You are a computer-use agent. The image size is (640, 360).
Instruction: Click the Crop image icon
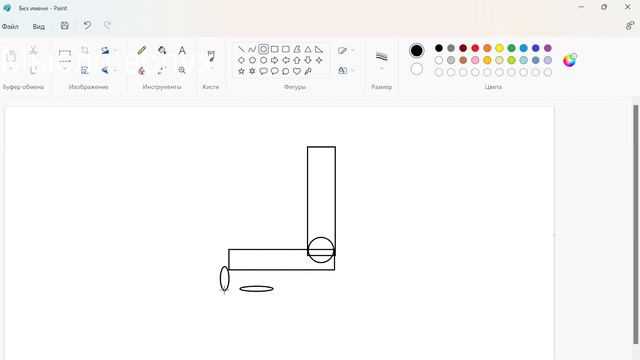pos(85,50)
